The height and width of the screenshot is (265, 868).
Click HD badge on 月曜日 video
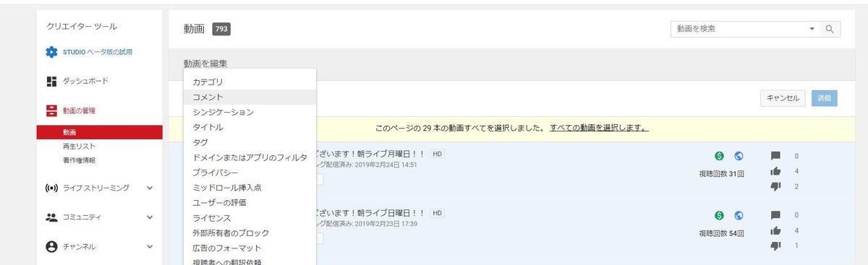(x=436, y=154)
